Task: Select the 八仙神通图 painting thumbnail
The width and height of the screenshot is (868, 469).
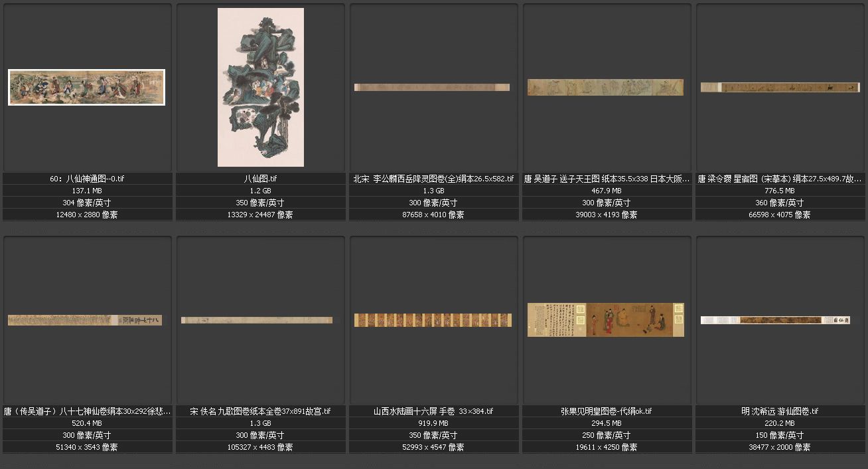Action: (x=86, y=87)
